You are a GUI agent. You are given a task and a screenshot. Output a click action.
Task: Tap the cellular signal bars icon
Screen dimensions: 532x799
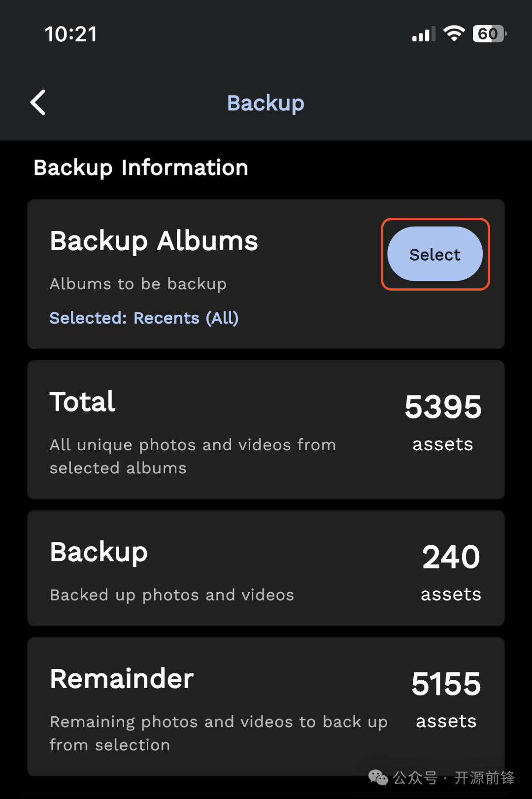click(424, 34)
